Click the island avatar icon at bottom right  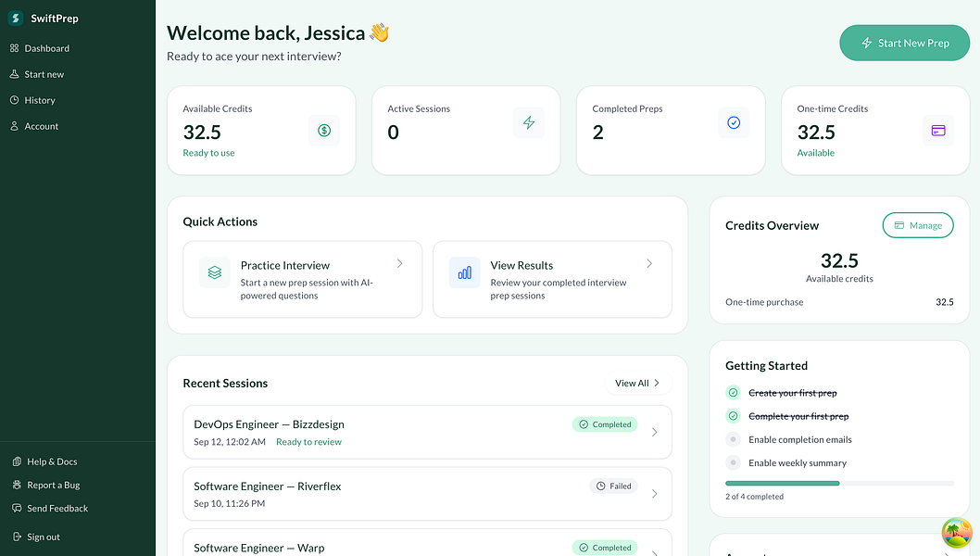(957, 532)
